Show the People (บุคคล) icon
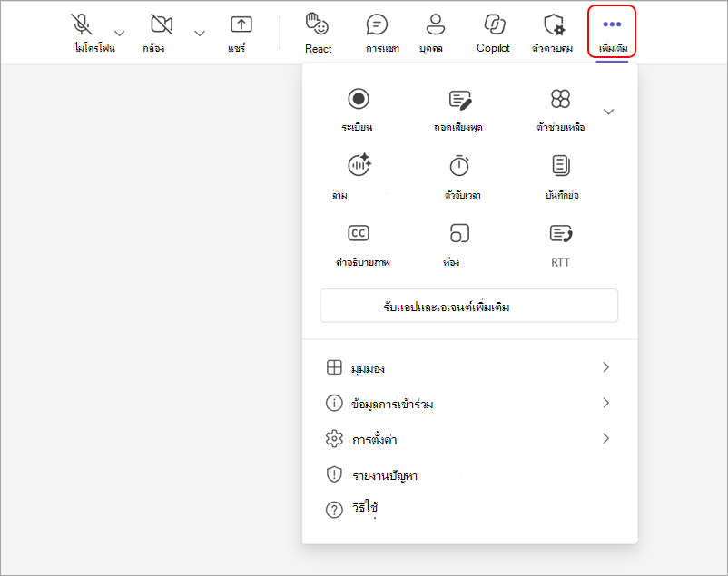Image resolution: width=728 pixels, height=576 pixels. point(435,24)
